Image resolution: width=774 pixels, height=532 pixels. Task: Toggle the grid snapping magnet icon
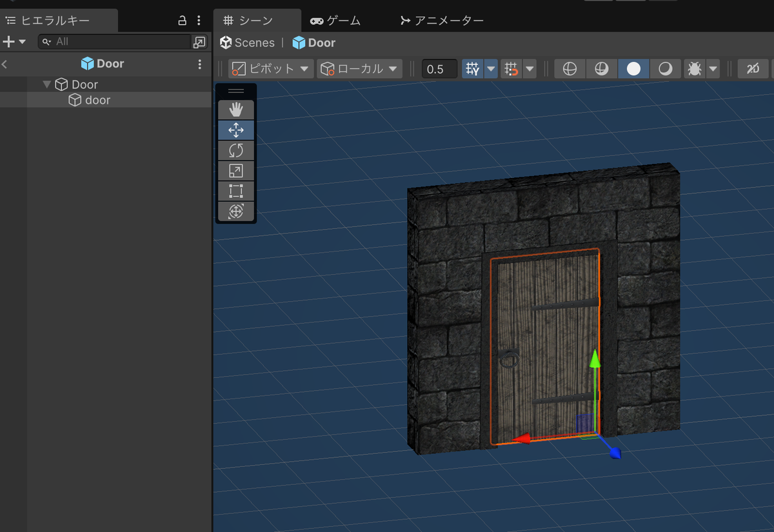[x=511, y=68]
